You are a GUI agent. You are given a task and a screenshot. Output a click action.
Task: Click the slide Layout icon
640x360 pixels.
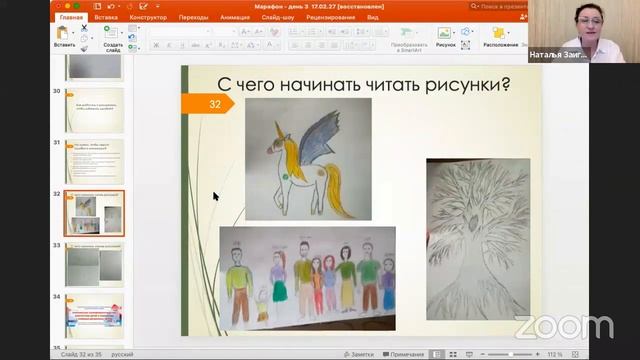coord(132,28)
